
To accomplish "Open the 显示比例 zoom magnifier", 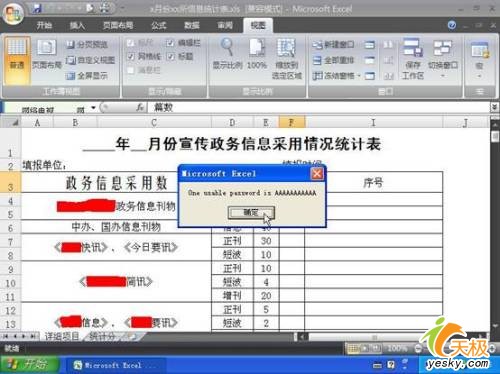I will pos(228,53).
